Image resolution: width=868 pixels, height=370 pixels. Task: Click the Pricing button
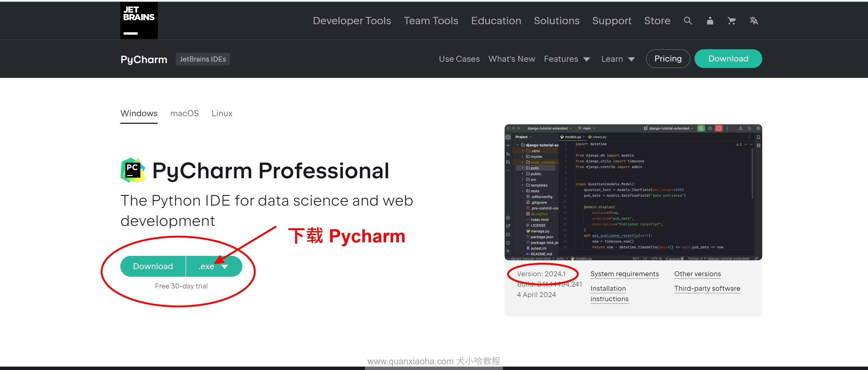[668, 59]
